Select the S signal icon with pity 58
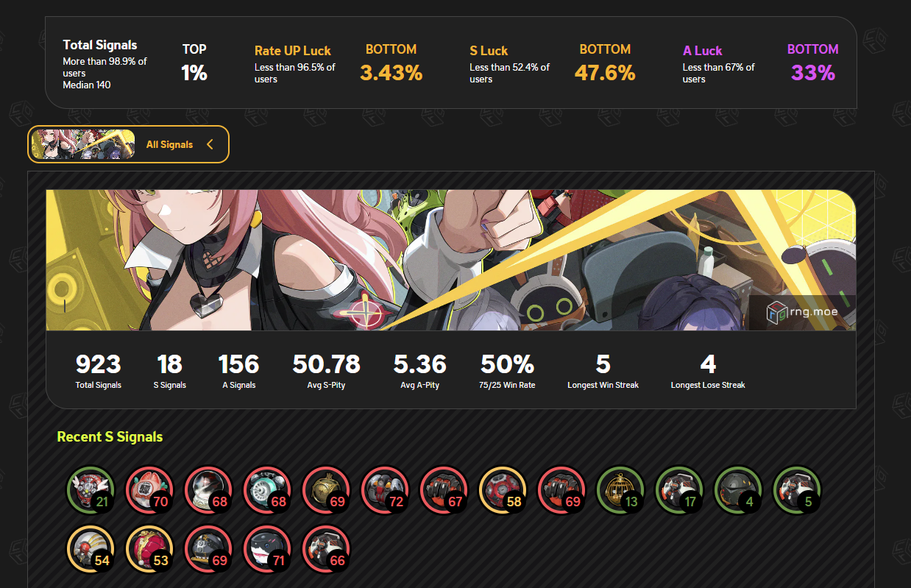The image size is (911, 588). pos(503,490)
